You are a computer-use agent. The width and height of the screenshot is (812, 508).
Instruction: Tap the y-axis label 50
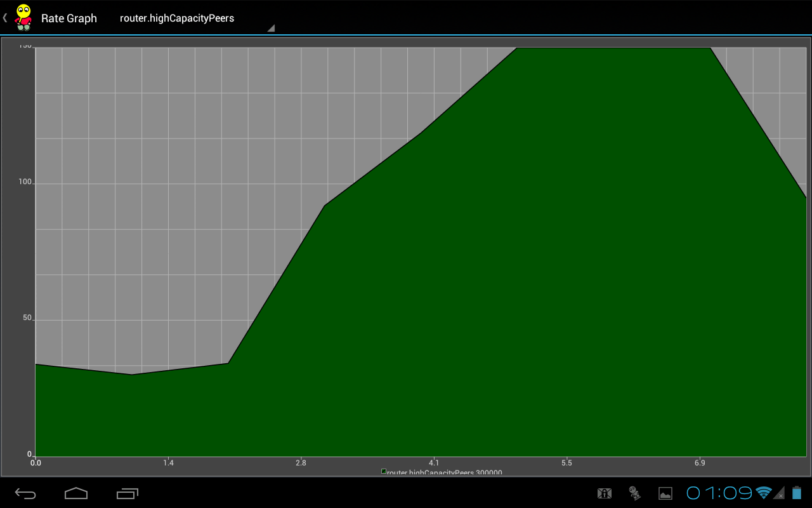[x=27, y=318]
